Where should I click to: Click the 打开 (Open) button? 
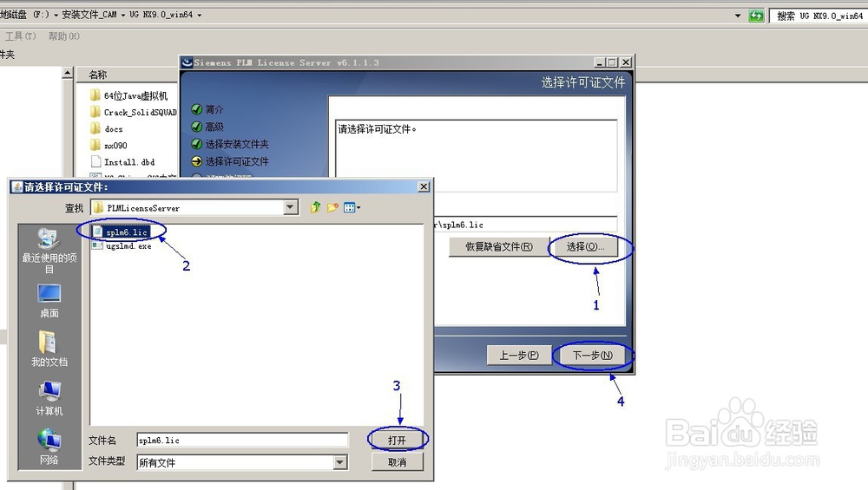[397, 441]
